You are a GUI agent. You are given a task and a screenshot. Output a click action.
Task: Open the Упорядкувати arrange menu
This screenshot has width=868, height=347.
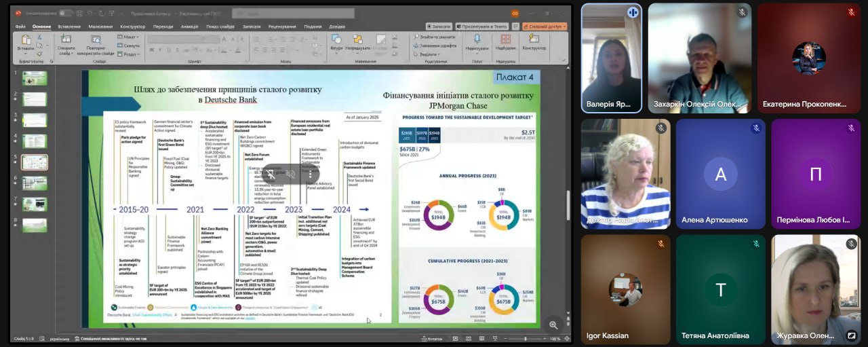[357, 43]
